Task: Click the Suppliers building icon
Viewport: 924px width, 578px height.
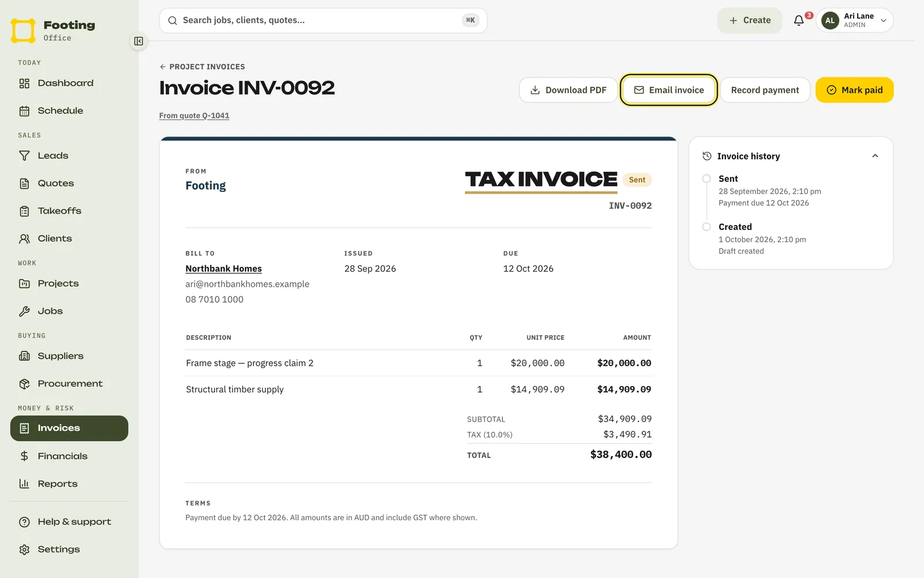Action: (24, 356)
